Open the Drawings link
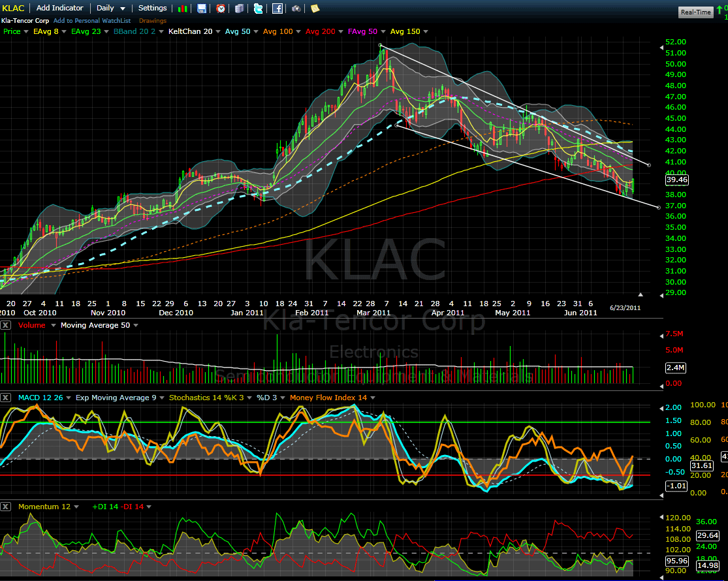 153,20
